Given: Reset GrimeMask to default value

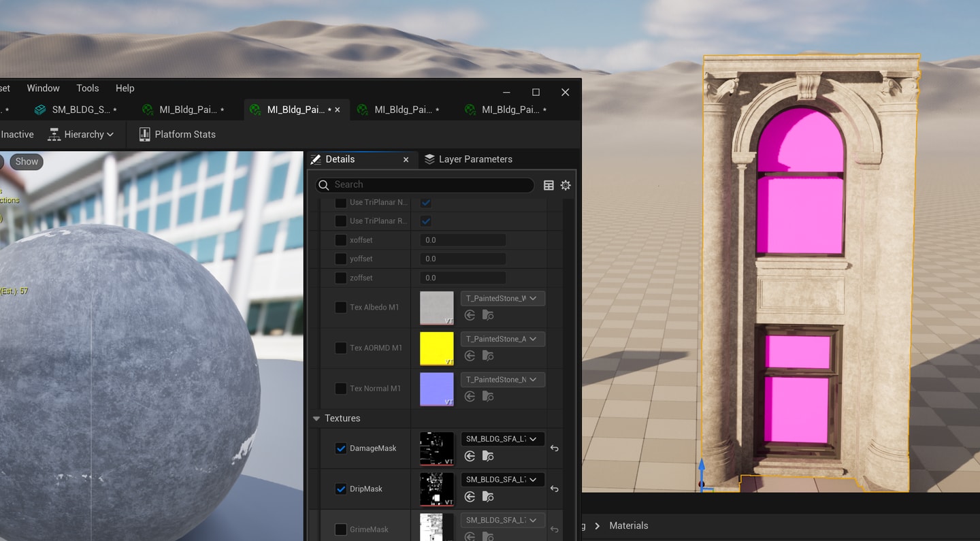Looking at the screenshot, I should (555, 529).
